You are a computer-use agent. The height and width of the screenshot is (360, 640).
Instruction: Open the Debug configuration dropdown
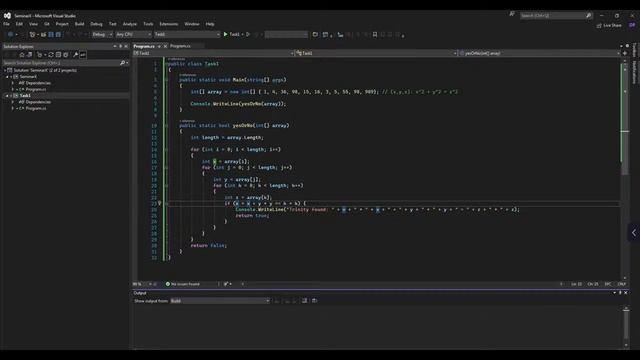pyautogui.click(x=102, y=35)
